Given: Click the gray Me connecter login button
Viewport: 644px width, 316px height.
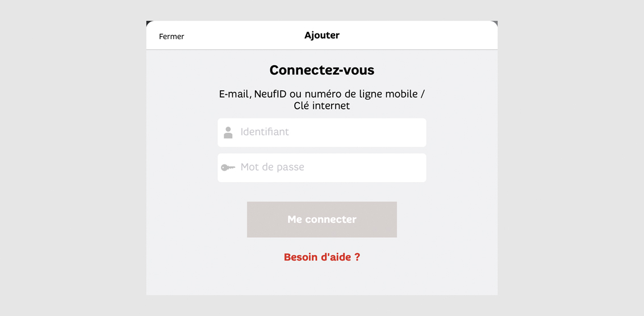Looking at the screenshot, I should [322, 220].
